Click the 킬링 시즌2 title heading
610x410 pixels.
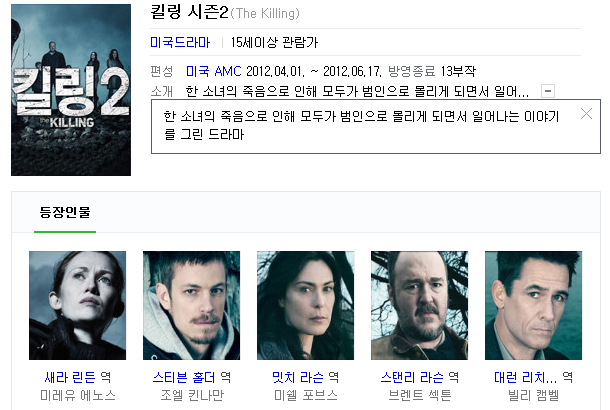[x=189, y=12]
